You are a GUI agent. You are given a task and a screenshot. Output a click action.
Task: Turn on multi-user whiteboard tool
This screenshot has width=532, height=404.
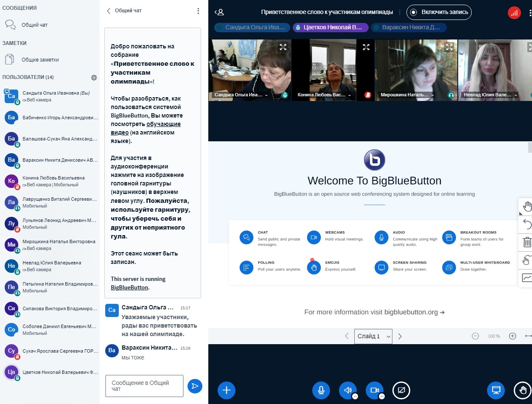tap(526, 260)
